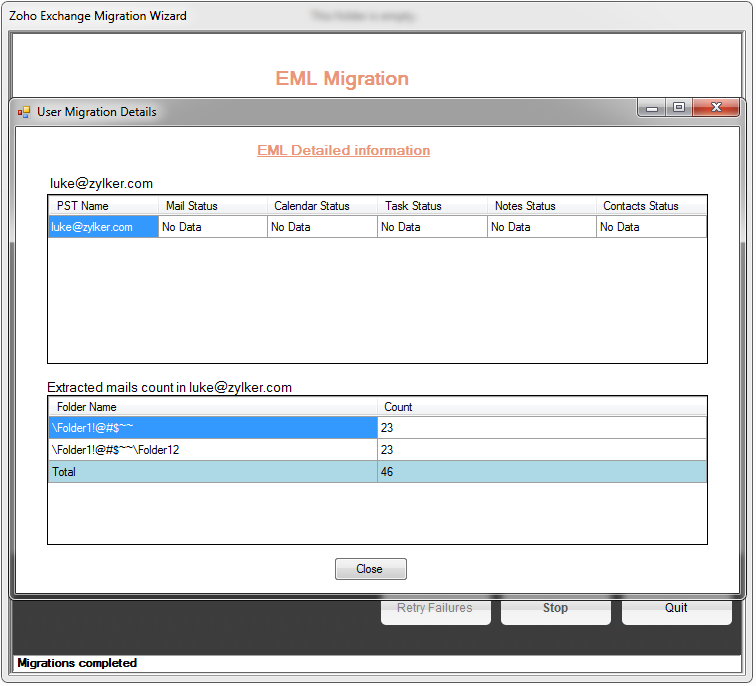Select the Task Status column header

point(432,206)
